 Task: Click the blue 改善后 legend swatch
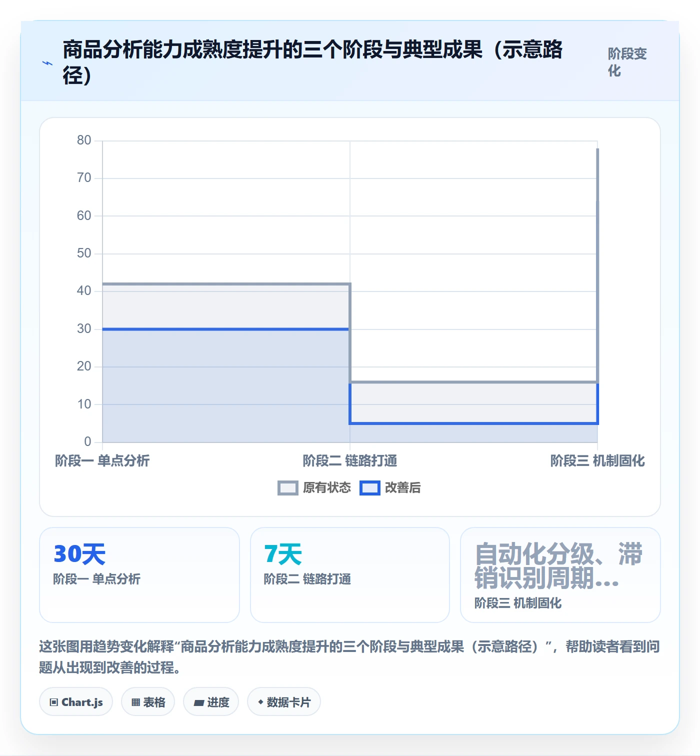[370, 488]
